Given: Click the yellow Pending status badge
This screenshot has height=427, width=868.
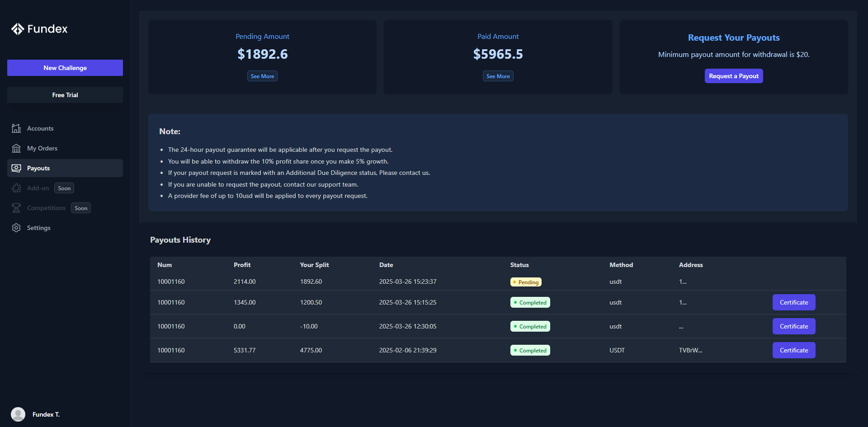Looking at the screenshot, I should coord(526,282).
